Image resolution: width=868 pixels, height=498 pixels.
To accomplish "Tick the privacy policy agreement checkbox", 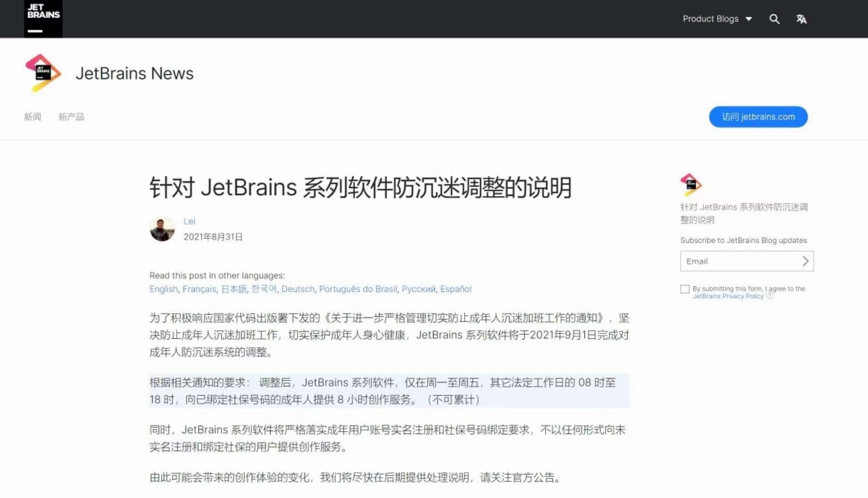I will [x=685, y=289].
